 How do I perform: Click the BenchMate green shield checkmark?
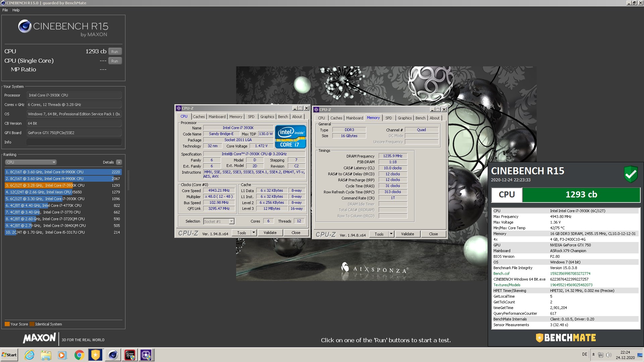coord(631,174)
